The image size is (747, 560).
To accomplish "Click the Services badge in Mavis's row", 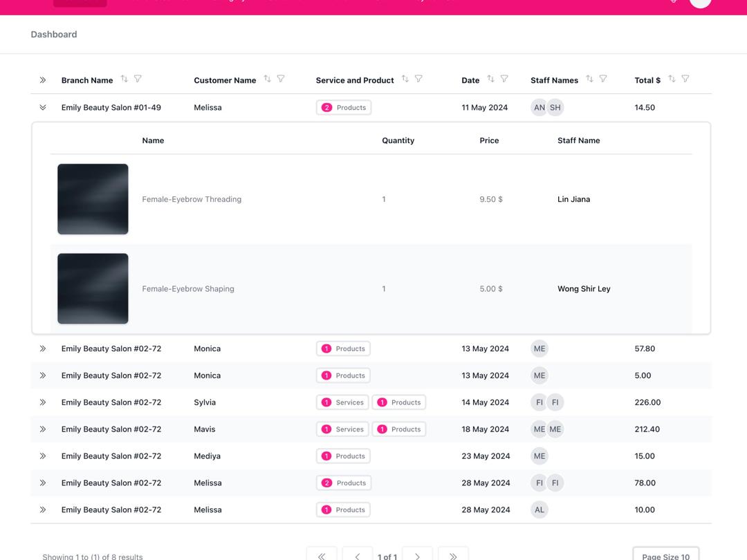I will point(343,429).
